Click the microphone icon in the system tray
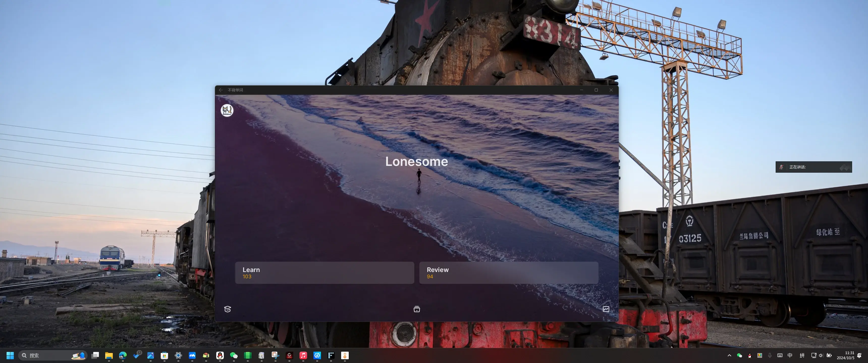This screenshot has width=868, height=363. click(770, 355)
